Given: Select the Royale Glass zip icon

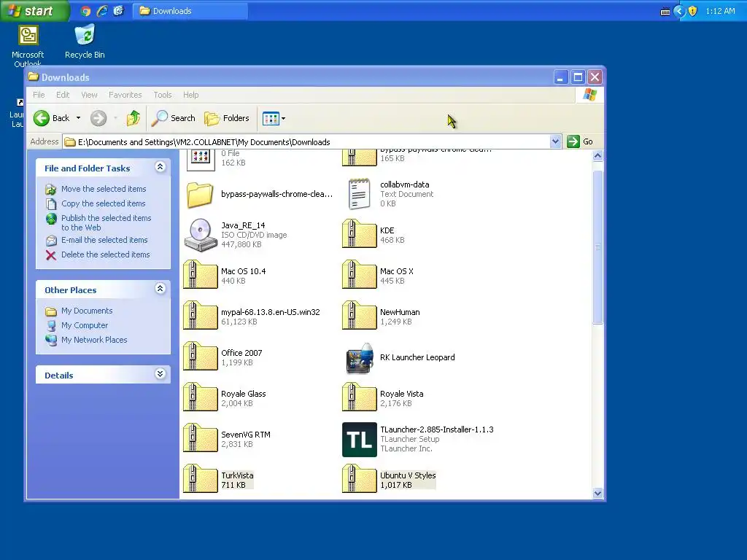Looking at the screenshot, I should 201,397.
